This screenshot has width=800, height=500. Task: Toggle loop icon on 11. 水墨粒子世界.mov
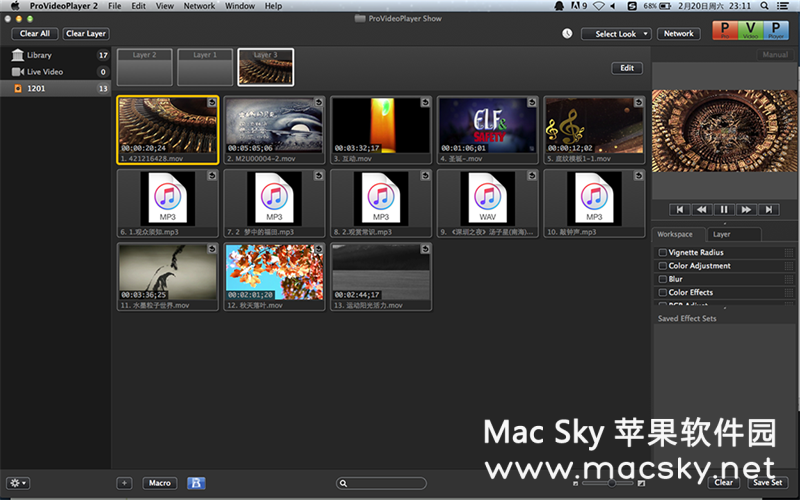212,249
